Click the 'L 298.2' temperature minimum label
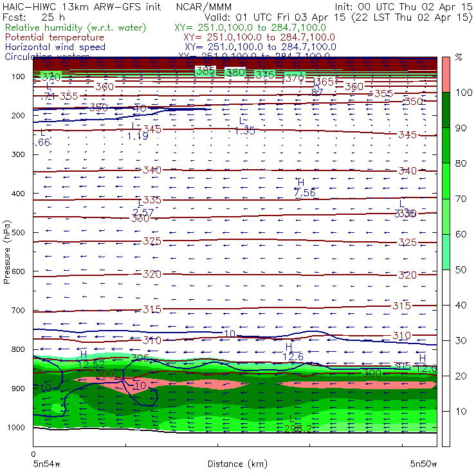Image resolution: width=476 pixels, height=476 pixels. pos(297,424)
